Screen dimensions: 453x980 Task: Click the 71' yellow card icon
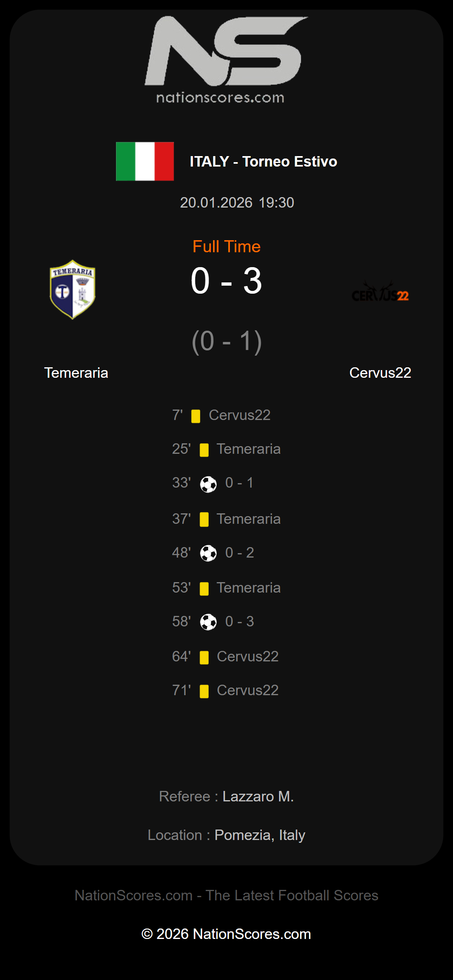point(204,691)
